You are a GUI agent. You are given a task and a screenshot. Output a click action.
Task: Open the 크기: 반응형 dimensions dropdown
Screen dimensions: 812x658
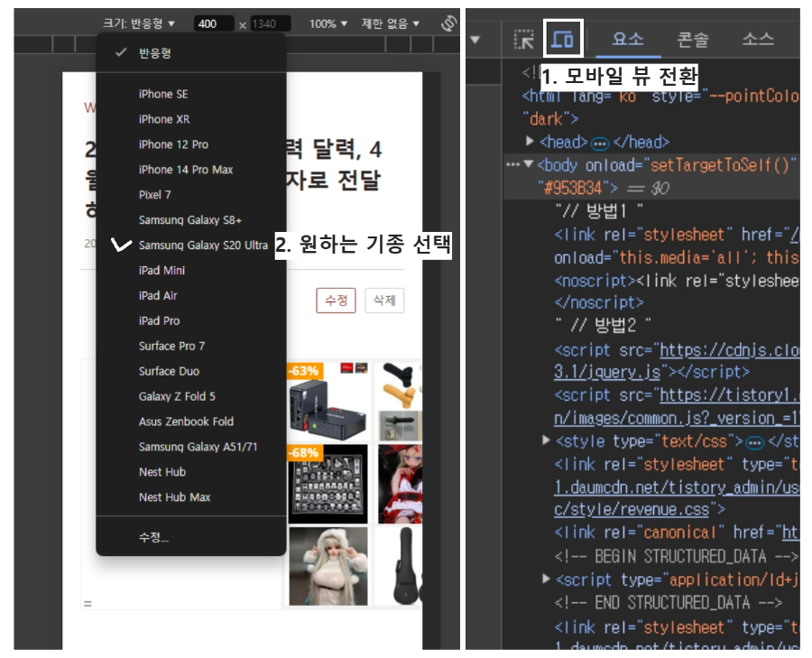coord(139,23)
